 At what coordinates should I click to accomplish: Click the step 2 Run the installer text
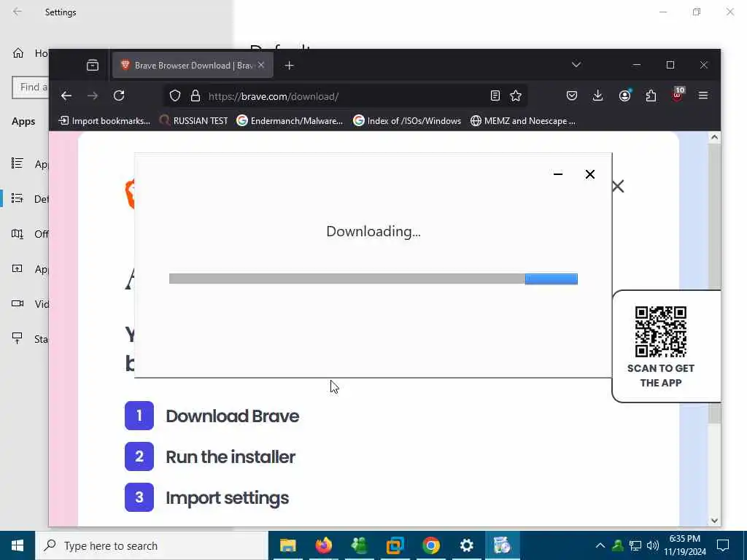[231, 457]
